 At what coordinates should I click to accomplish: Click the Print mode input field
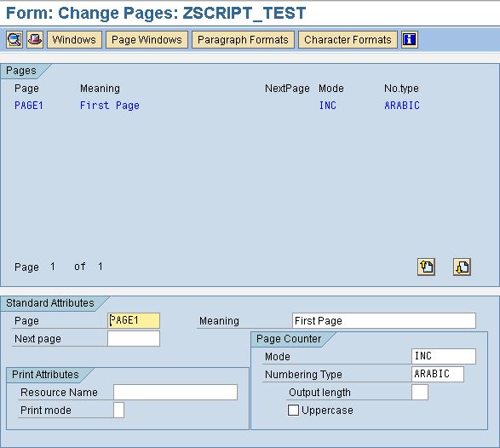[x=118, y=410]
